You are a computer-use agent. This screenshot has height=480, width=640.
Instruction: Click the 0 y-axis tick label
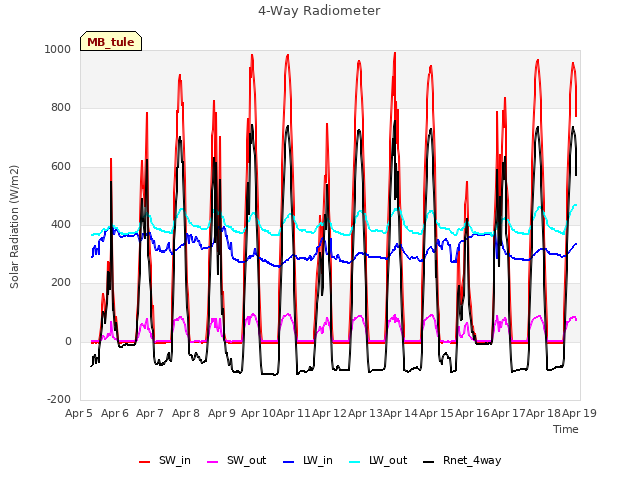[68, 341]
